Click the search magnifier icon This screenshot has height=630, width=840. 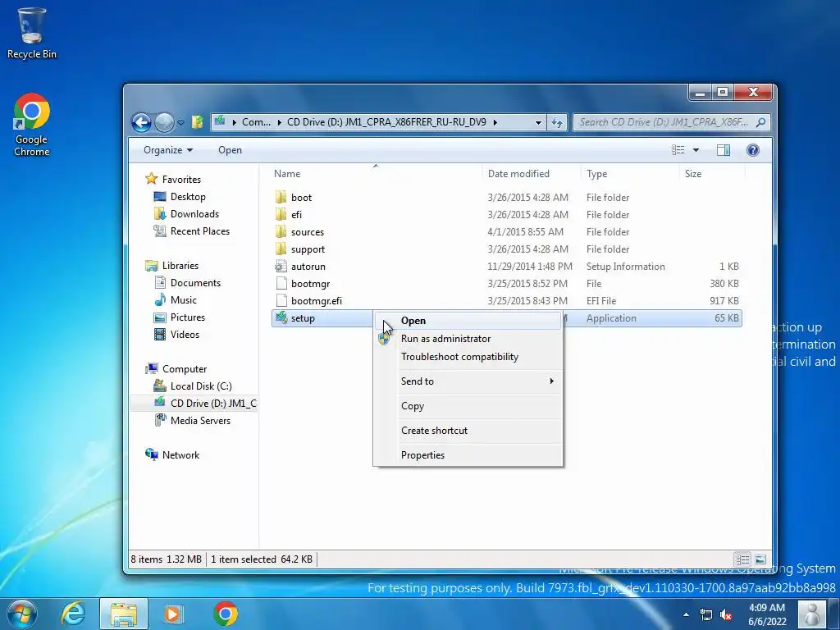click(760, 122)
